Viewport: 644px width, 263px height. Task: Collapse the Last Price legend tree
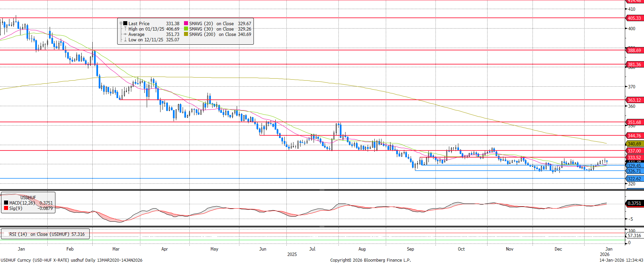click(x=121, y=24)
